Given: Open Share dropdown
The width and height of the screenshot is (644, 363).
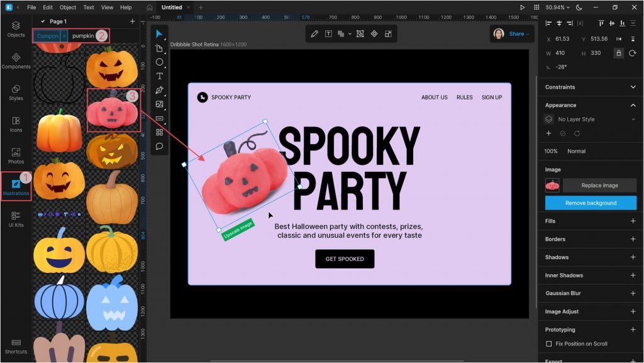Looking at the screenshot, I should (519, 34).
